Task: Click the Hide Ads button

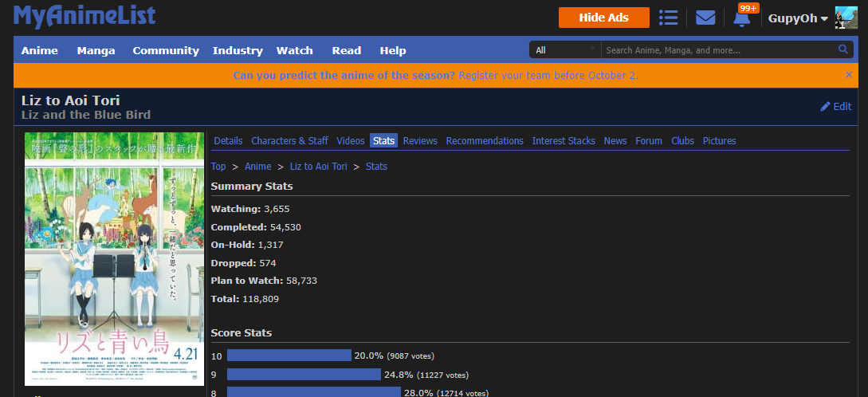Action: [x=603, y=18]
